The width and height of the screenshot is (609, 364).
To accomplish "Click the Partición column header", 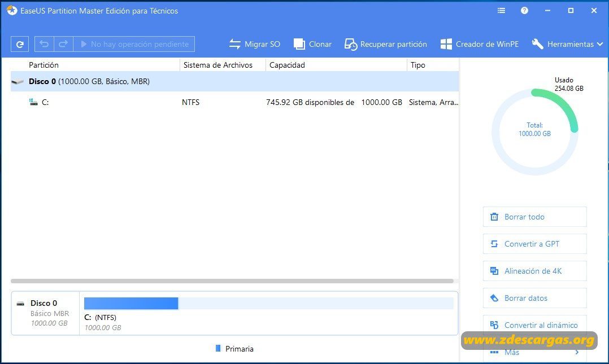I will click(x=43, y=65).
